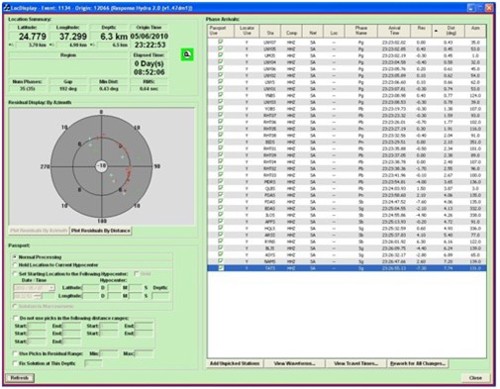Open View Waveforms
Viewport: 500px width, 389px height.
pos(294,363)
